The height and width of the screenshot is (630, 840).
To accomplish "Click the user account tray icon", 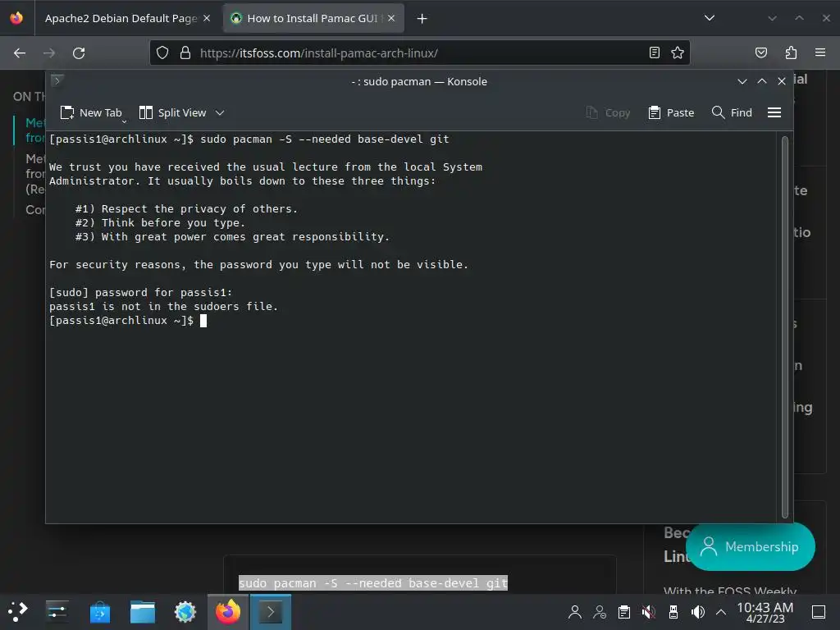I will click(x=575, y=612).
